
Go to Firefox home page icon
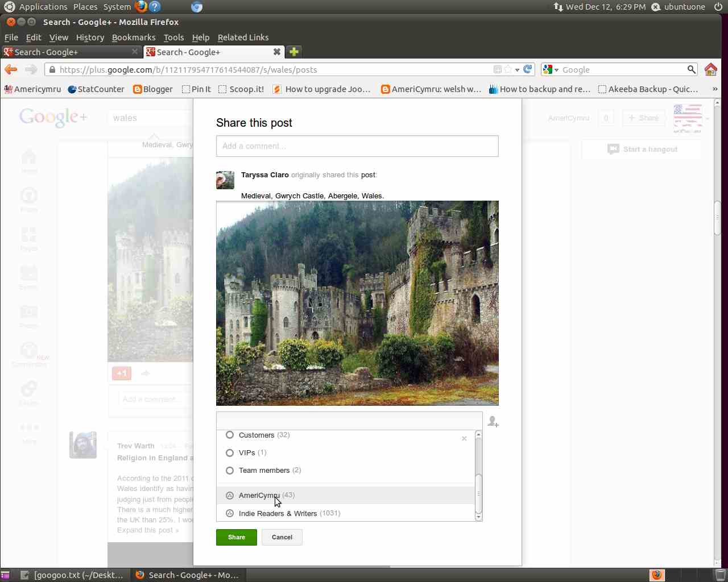(x=710, y=69)
